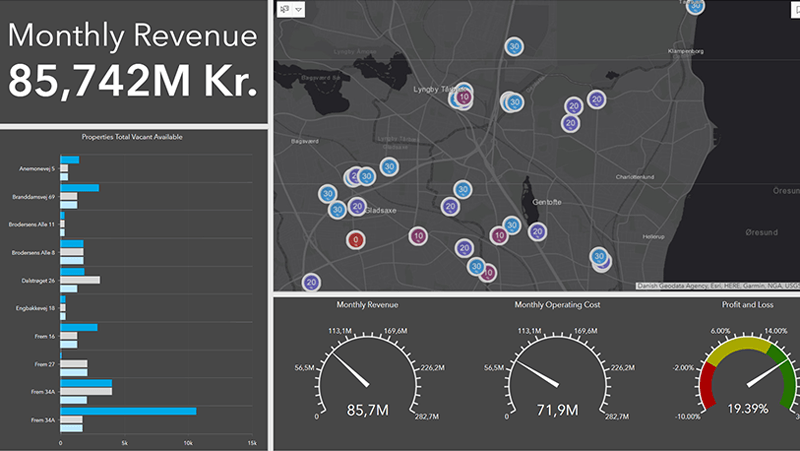Click the purple 20 marker at map's bottom-left
Viewport: 800px width, 451px height.
[311, 283]
